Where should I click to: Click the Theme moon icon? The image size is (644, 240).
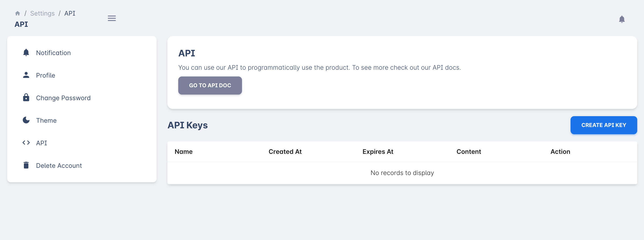point(26,120)
